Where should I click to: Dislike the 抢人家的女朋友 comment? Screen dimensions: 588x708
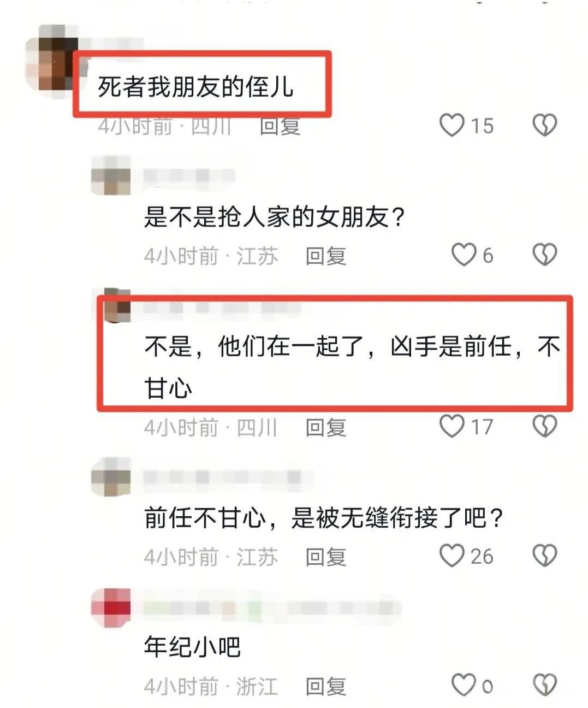544,255
